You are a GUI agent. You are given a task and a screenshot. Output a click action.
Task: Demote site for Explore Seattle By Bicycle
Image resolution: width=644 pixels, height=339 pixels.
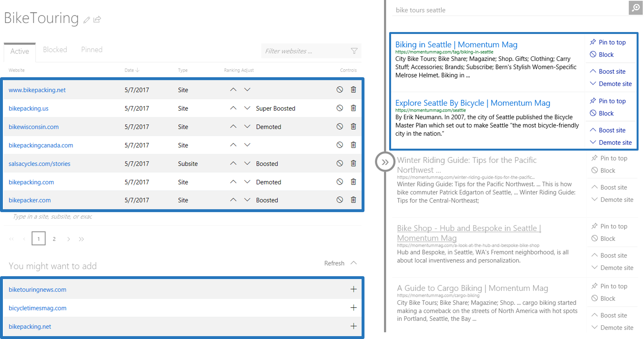tap(611, 143)
